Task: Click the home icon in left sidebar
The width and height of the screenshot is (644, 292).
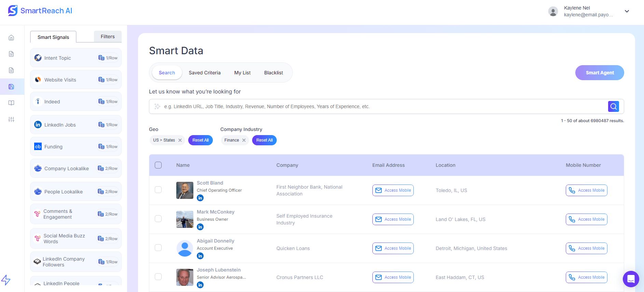Action: click(11, 38)
